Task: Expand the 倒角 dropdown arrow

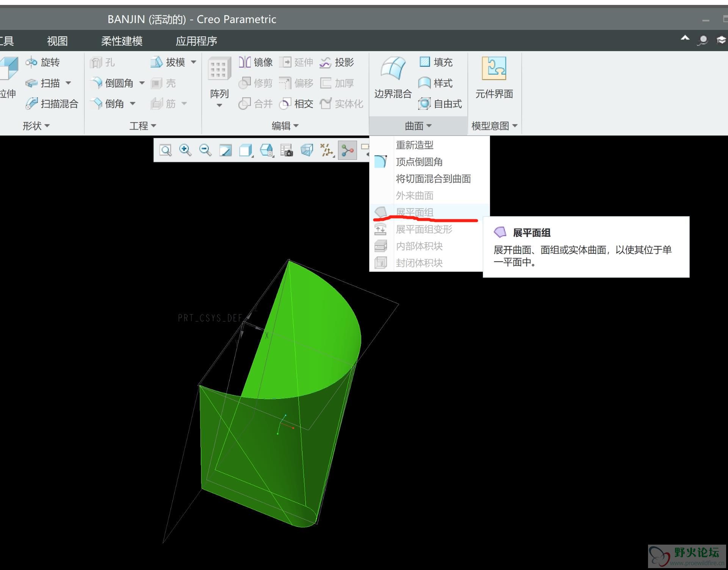Action: pyautogui.click(x=133, y=103)
